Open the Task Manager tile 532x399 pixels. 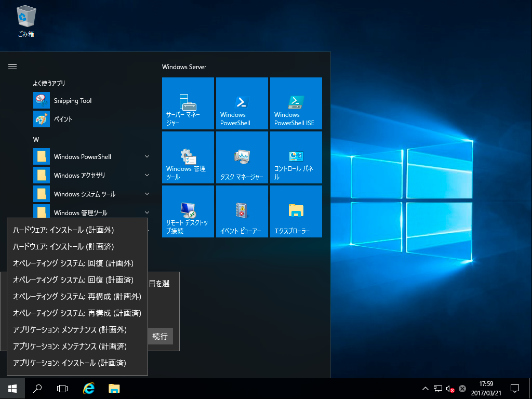(x=242, y=157)
